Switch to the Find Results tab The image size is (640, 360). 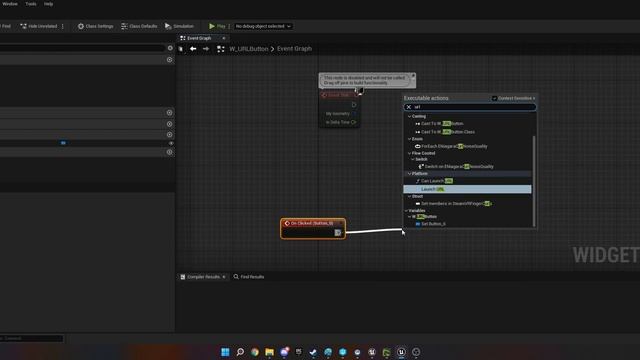[249, 277]
